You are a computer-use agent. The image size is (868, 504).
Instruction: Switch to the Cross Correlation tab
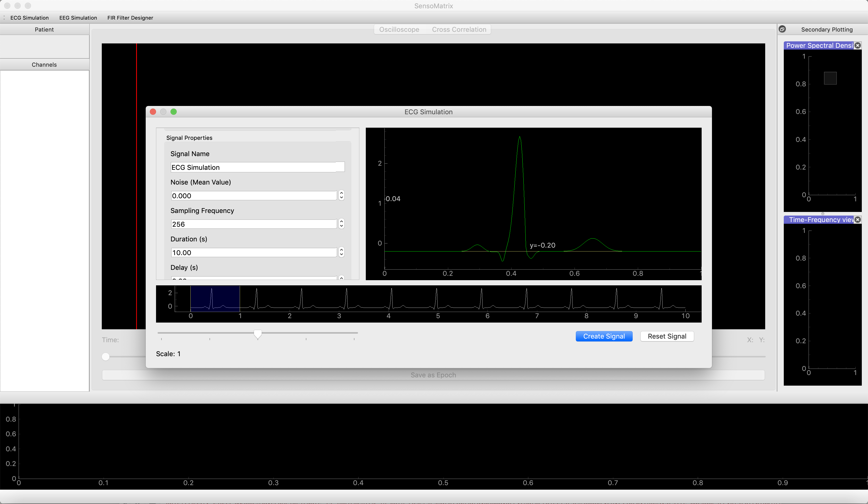pyautogui.click(x=459, y=30)
